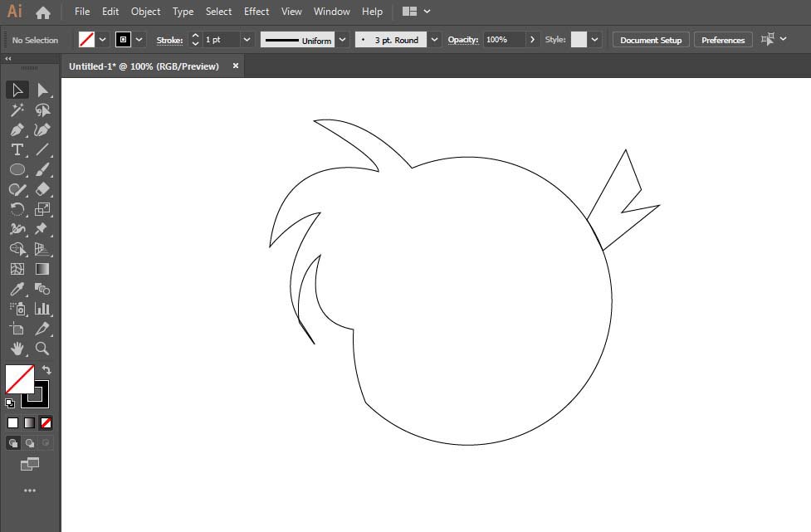Image resolution: width=811 pixels, height=532 pixels.
Task: Select the Symbol Sprayer tool
Action: pos(17,309)
